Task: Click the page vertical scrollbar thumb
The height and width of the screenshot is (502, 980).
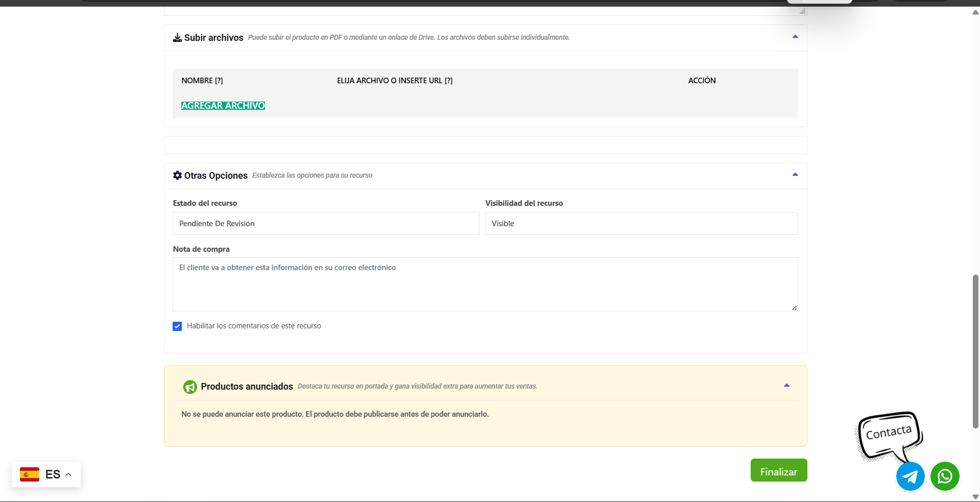Action: coord(975,351)
